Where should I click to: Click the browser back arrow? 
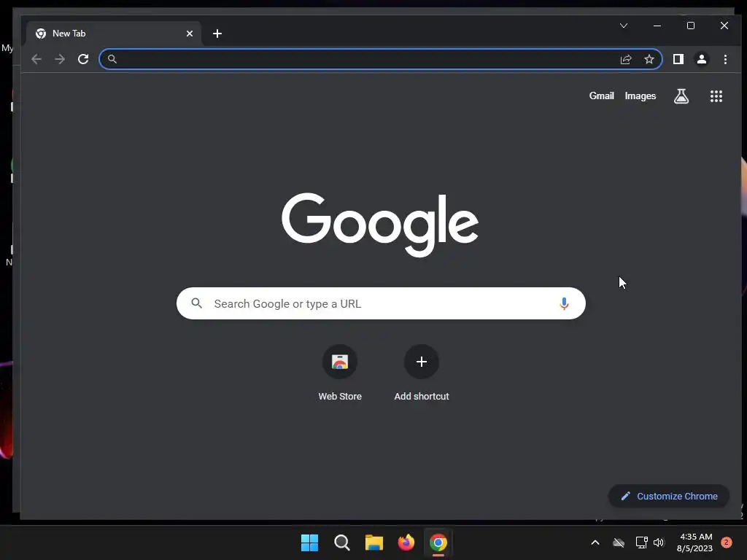coord(36,59)
